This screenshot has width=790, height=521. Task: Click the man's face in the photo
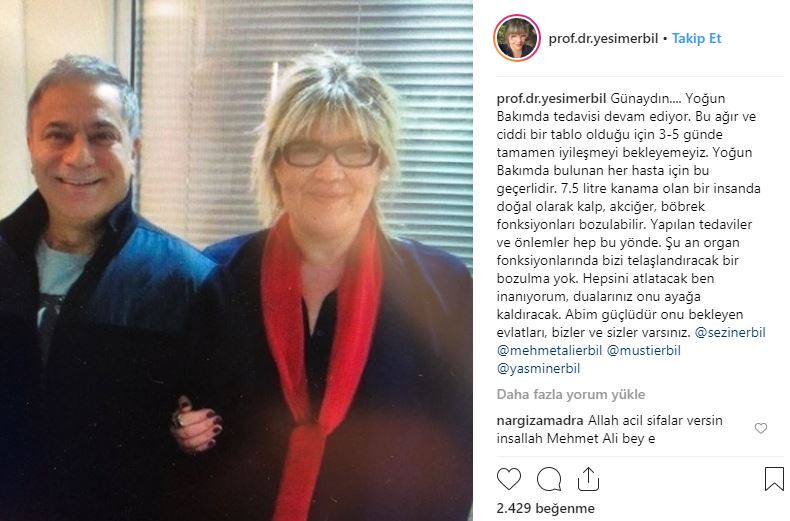pyautogui.click(x=81, y=144)
